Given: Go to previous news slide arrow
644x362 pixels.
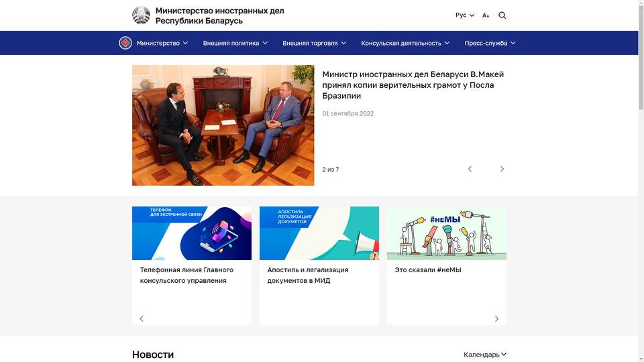Looking at the screenshot, I should click(470, 169).
